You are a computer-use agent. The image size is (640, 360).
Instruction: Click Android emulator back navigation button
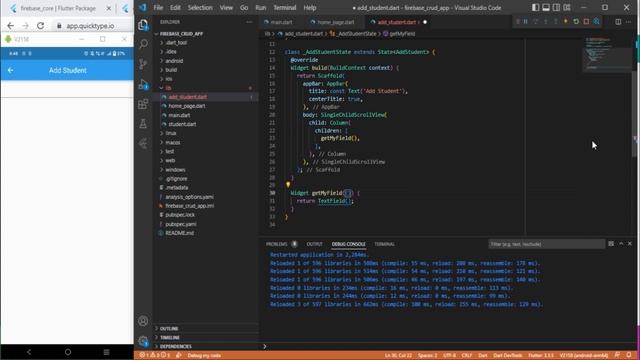coord(29,352)
